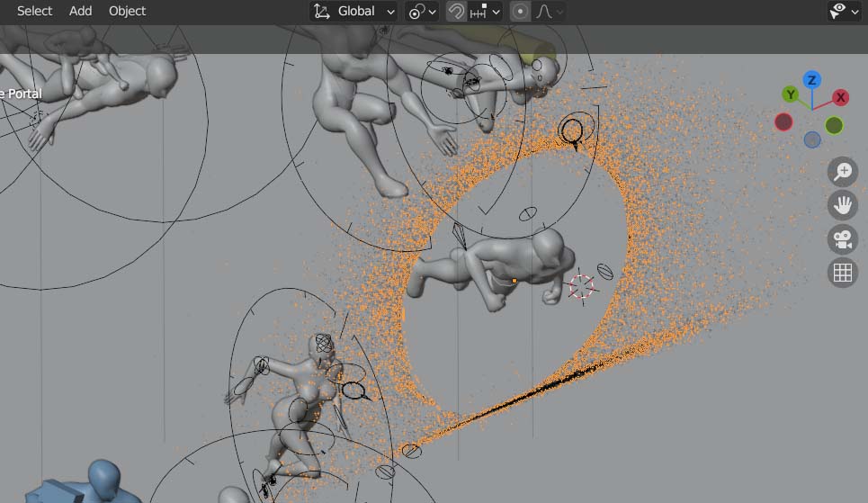Viewport: 868px width, 503px height.
Task: Click the negative Z axis gizmo circle
Action: click(812, 139)
